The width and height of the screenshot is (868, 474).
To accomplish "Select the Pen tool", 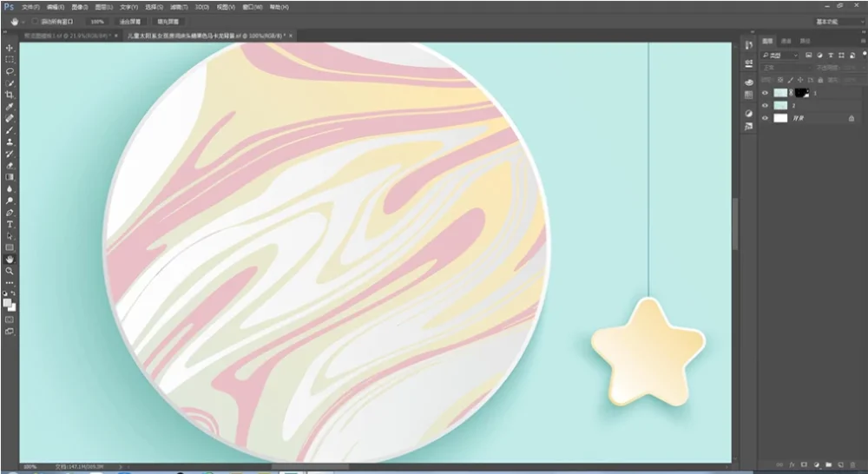I will [x=10, y=213].
